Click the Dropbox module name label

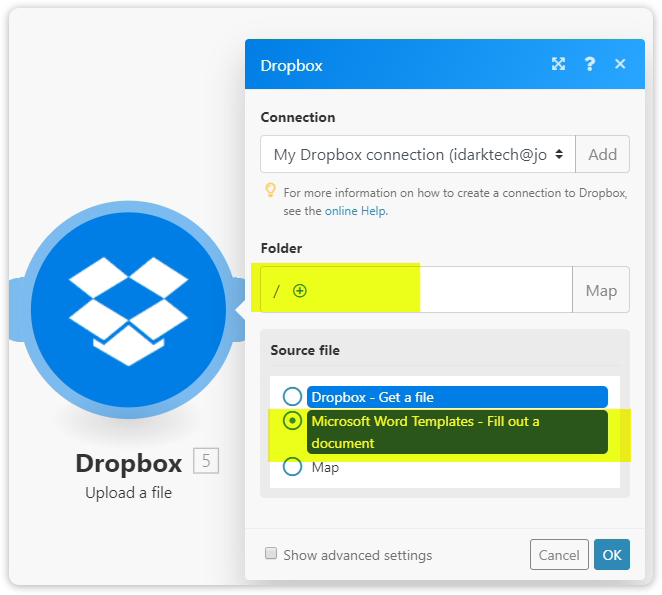(x=129, y=464)
